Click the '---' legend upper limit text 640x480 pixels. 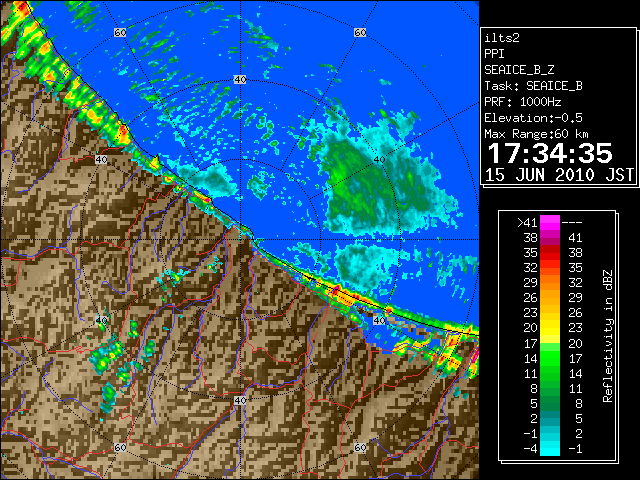coord(571,223)
